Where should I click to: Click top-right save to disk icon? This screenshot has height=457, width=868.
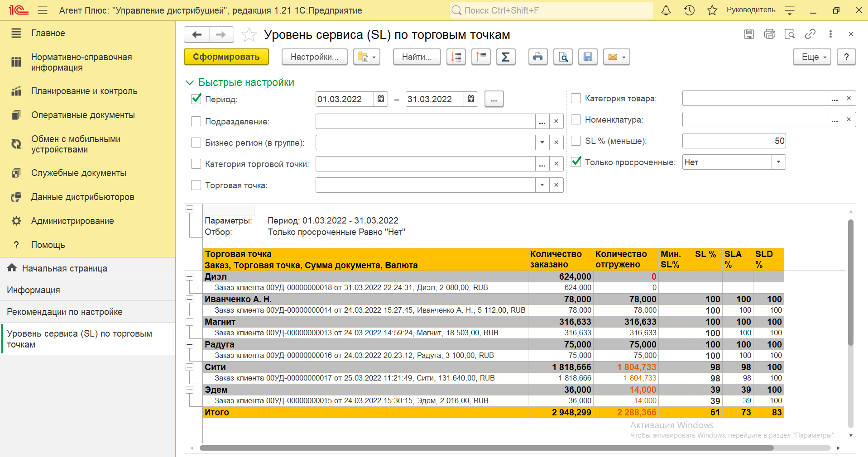749,34
